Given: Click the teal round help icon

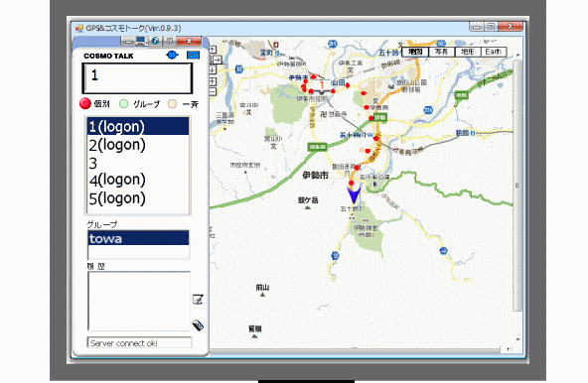Looking at the screenshot, I should [x=155, y=41].
